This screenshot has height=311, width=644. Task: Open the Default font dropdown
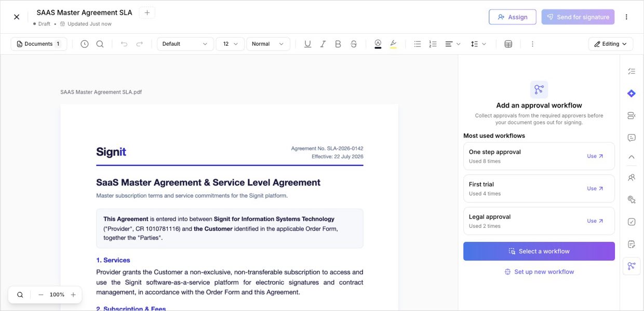pos(185,44)
